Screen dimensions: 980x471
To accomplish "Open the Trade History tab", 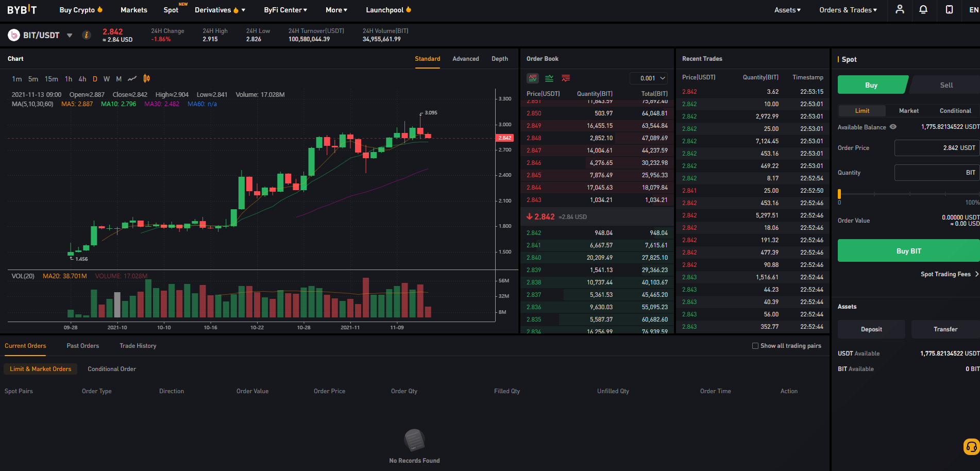I will point(138,346).
